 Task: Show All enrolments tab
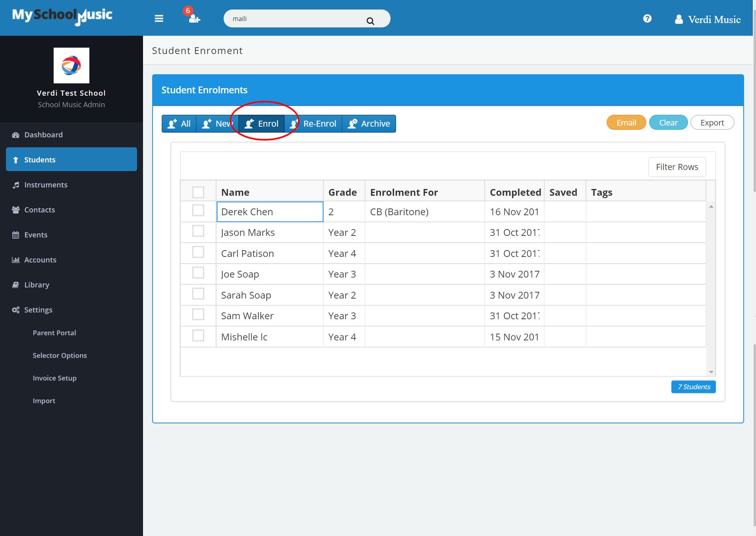[x=179, y=123]
